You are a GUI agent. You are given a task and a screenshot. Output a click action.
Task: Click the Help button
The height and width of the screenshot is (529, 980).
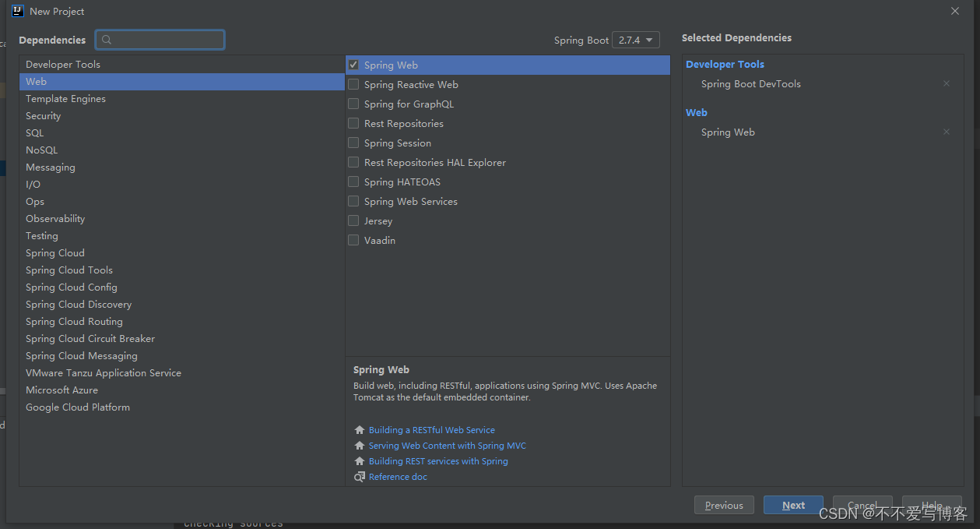pyautogui.click(x=932, y=505)
